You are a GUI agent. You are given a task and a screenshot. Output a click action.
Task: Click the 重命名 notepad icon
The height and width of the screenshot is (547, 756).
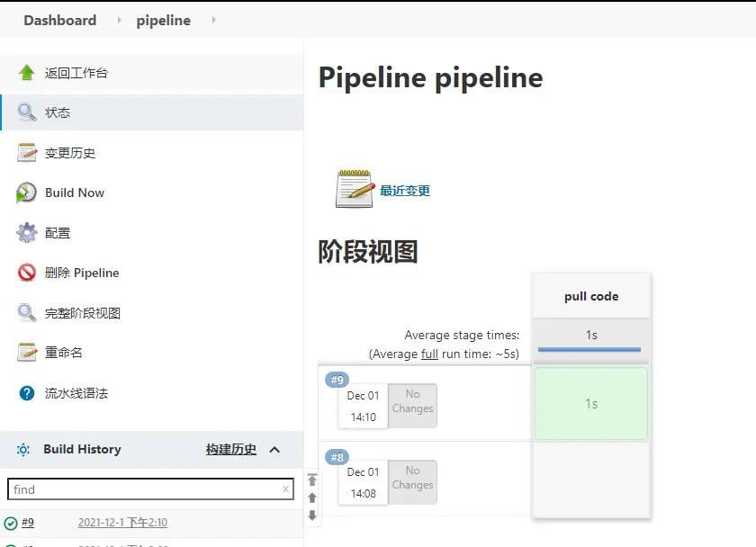pyautogui.click(x=27, y=353)
